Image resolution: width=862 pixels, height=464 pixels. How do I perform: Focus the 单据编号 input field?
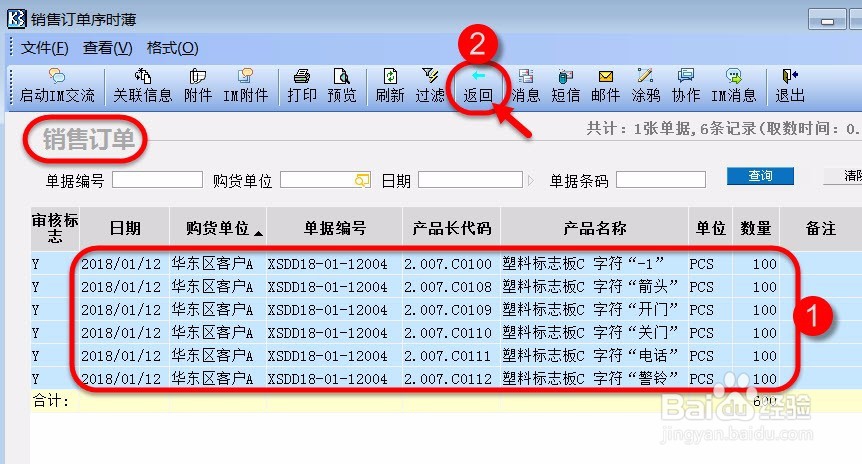tap(157, 180)
